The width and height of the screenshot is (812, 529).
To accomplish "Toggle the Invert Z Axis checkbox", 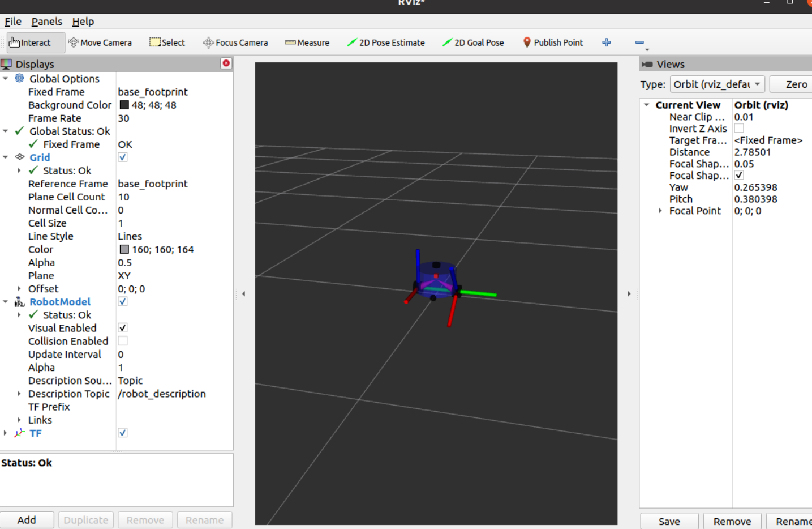I will pos(739,128).
